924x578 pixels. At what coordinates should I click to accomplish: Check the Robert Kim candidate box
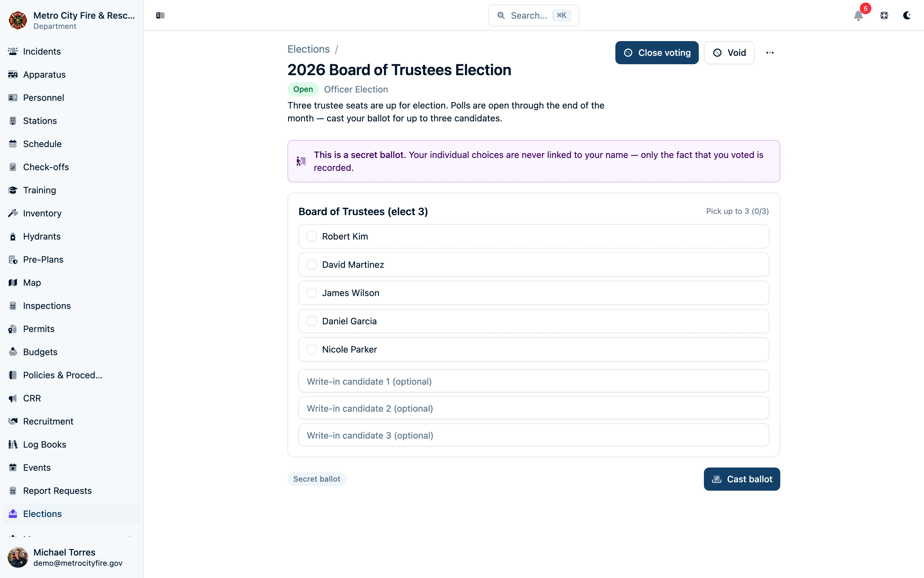[x=312, y=236]
